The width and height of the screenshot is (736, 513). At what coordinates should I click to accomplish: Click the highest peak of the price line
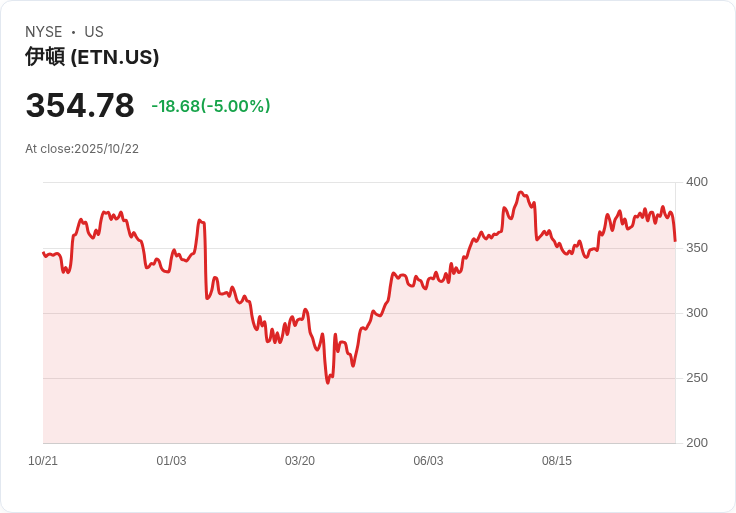pyautogui.click(x=520, y=192)
